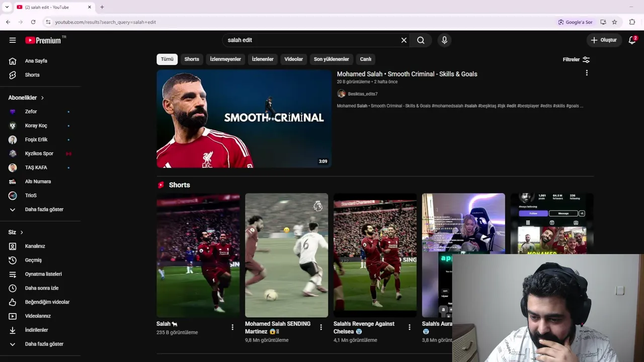644x362 pixels.
Task: Select the İzlenmeyenler filter chip
Action: pos(225,59)
